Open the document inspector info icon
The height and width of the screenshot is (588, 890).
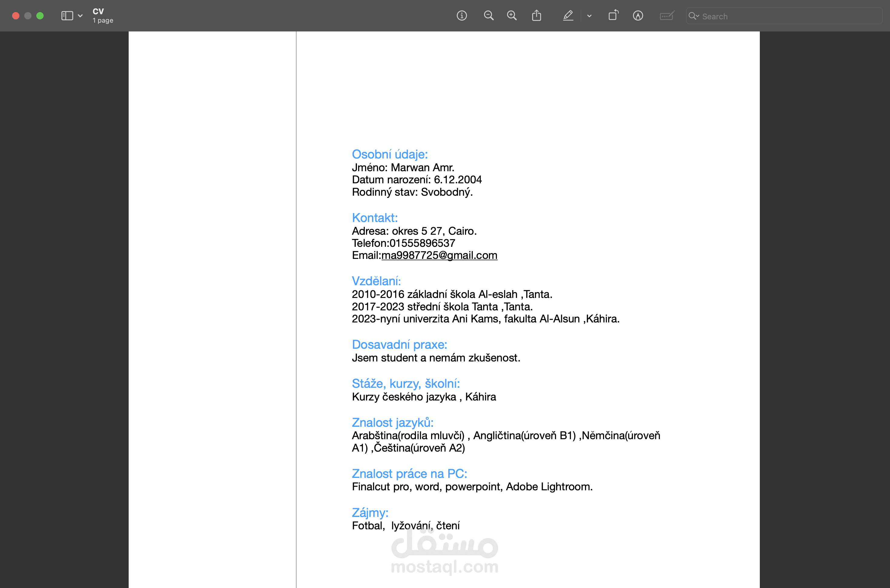click(x=462, y=16)
